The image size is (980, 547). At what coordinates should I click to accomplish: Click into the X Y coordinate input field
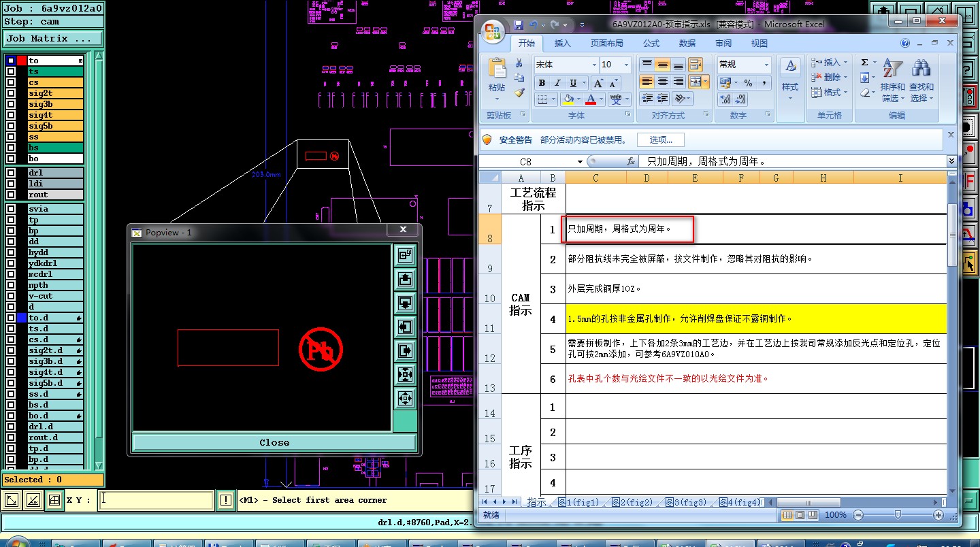coord(155,501)
